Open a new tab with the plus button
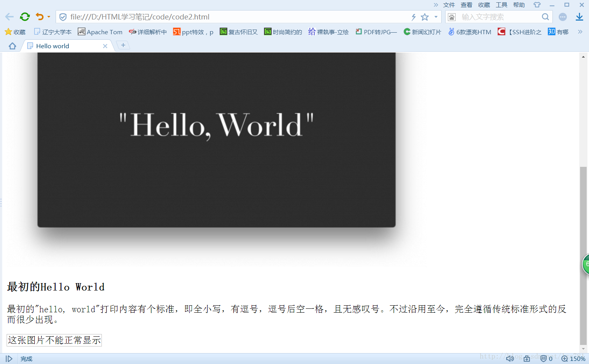This screenshot has width=589, height=364. [123, 45]
